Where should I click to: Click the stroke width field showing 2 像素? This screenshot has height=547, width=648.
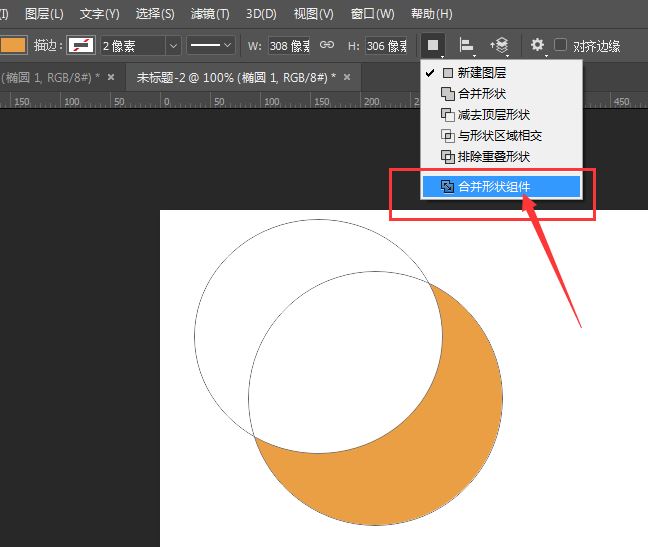click(133, 46)
